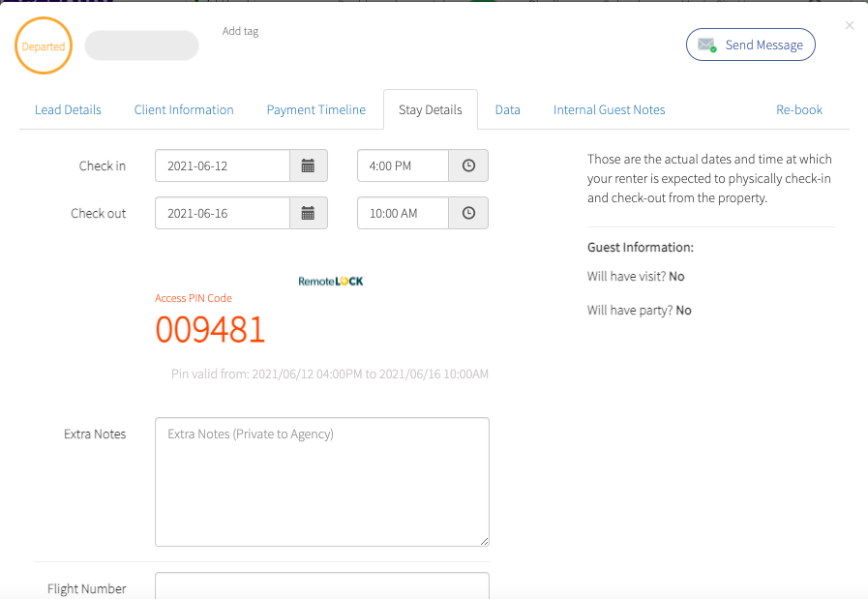The image size is (868, 599).
Task: Open the Client Information tab
Action: coord(184,109)
